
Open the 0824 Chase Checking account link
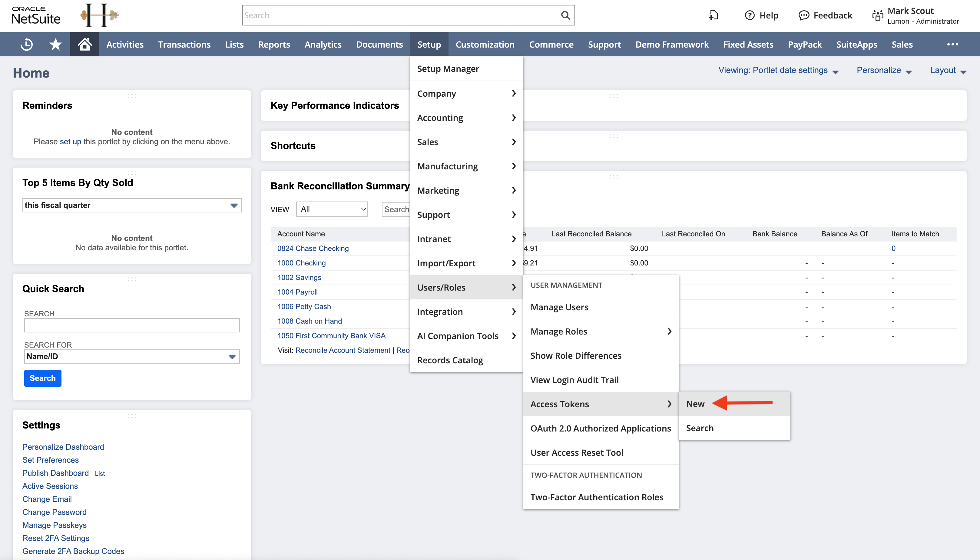[313, 248]
